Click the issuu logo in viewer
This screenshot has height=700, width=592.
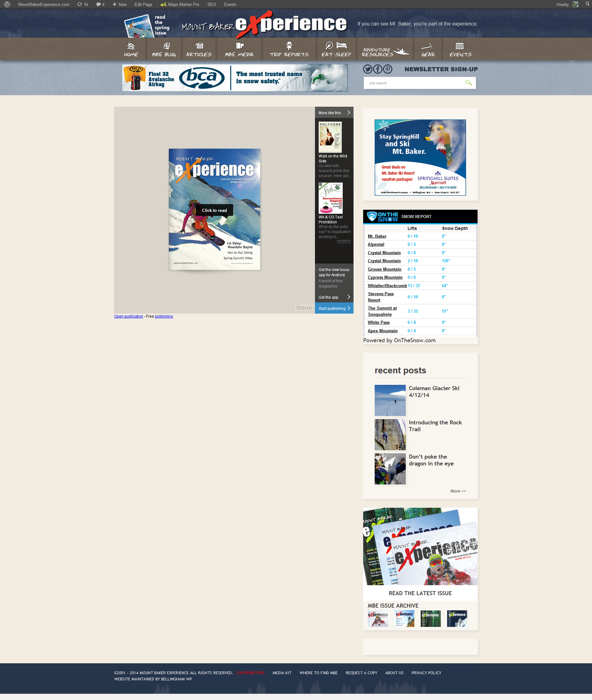(304, 307)
